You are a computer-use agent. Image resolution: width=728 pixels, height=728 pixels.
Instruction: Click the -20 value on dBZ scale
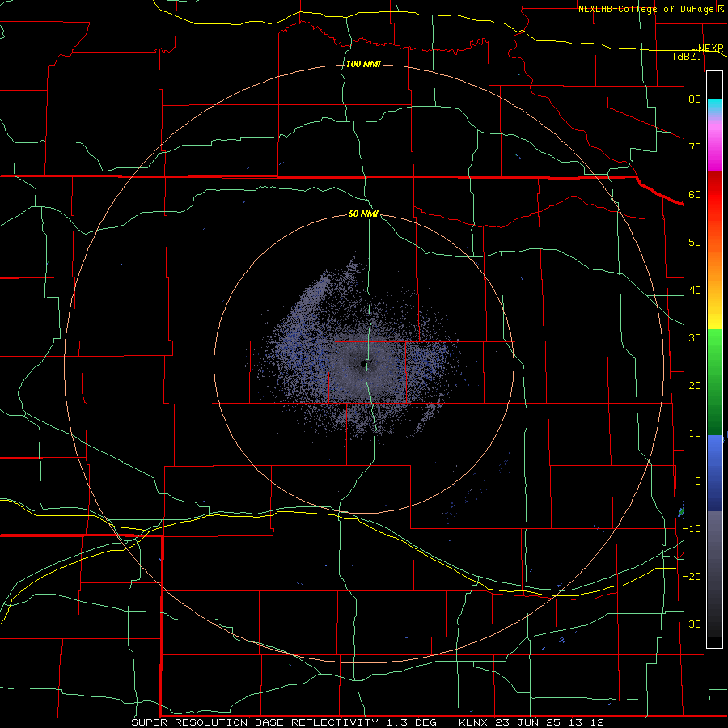pyautogui.click(x=692, y=576)
